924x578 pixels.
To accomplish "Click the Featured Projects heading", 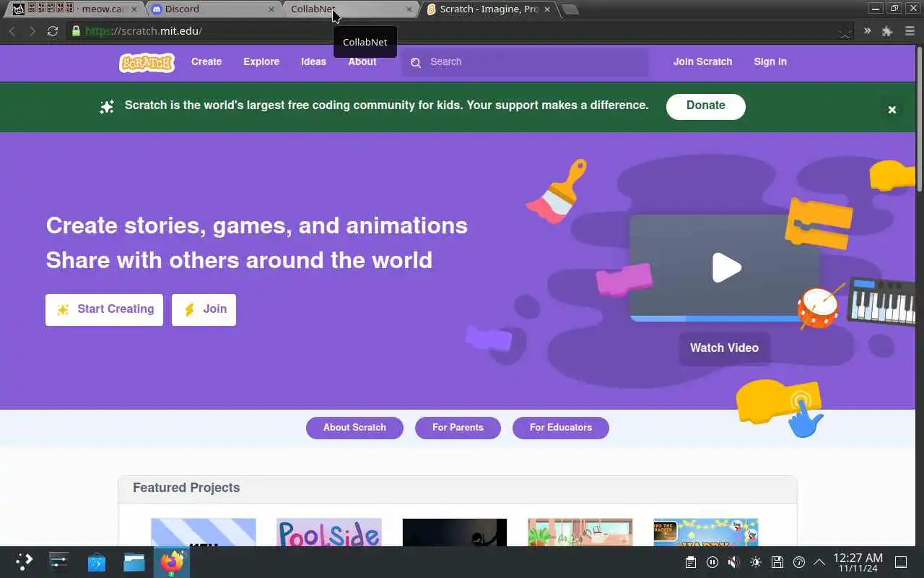I will (x=186, y=488).
